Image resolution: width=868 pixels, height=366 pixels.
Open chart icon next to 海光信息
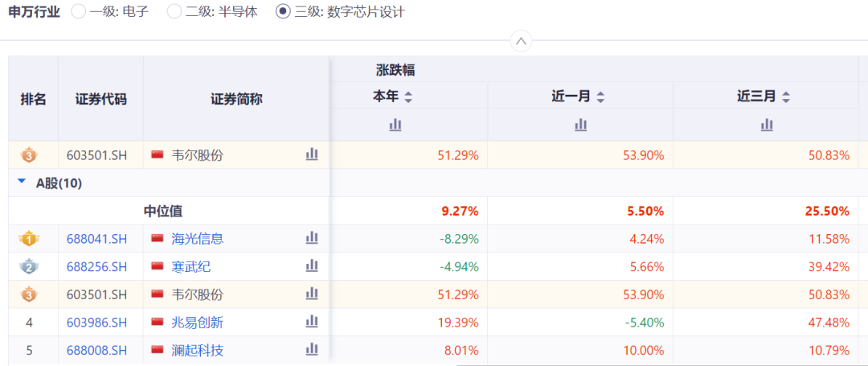point(312,238)
